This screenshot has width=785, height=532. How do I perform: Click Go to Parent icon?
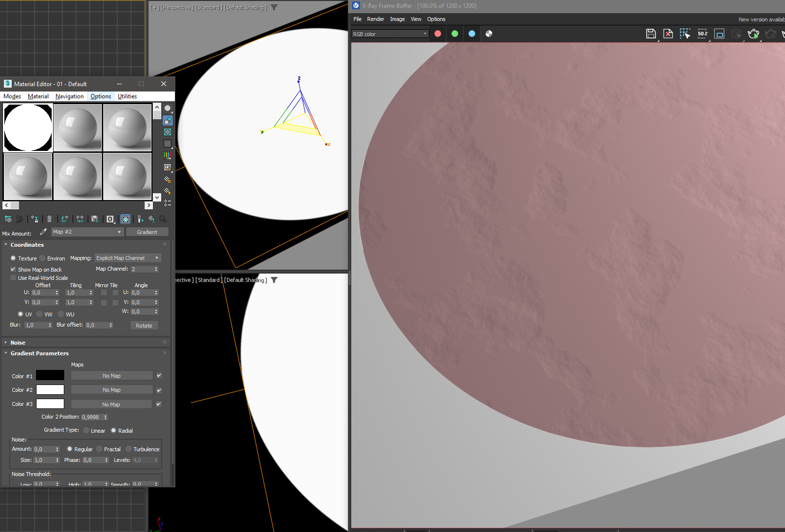pyautogui.click(x=152, y=219)
